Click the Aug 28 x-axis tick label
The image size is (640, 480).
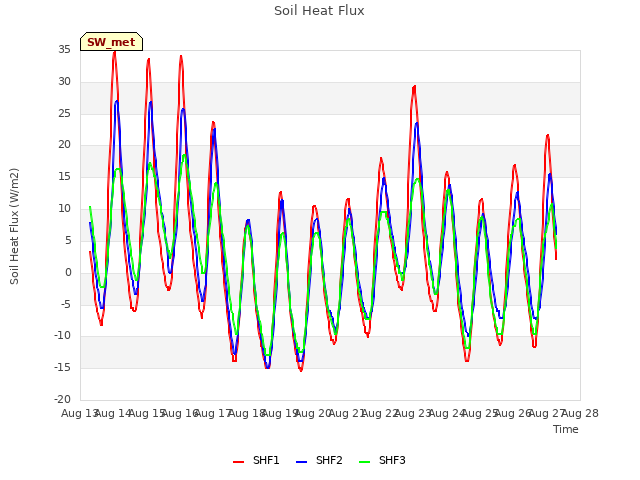point(580,413)
